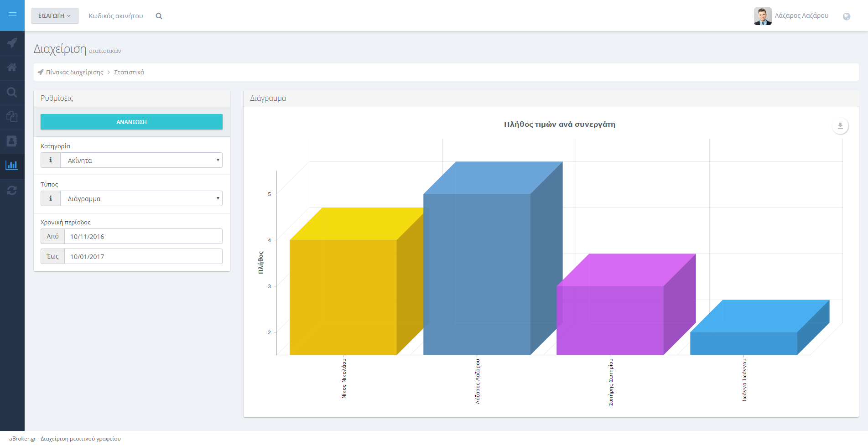Click the sync refresh sidebar icon
Image resolution: width=868 pixels, height=446 pixels.
point(12,191)
